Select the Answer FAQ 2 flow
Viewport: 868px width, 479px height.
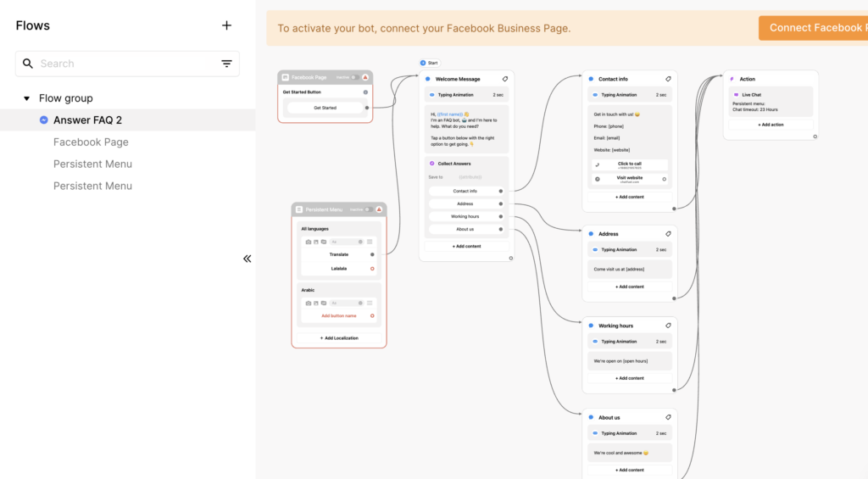(x=87, y=120)
